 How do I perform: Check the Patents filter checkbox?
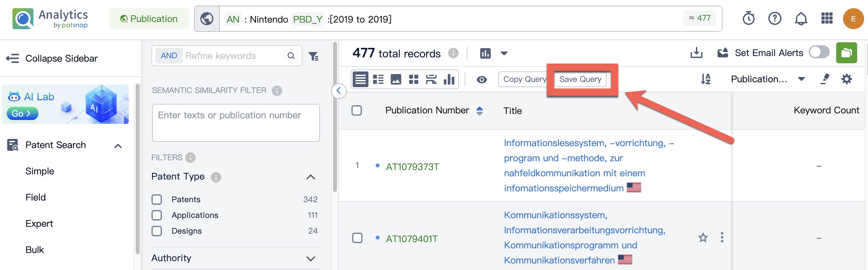157,199
